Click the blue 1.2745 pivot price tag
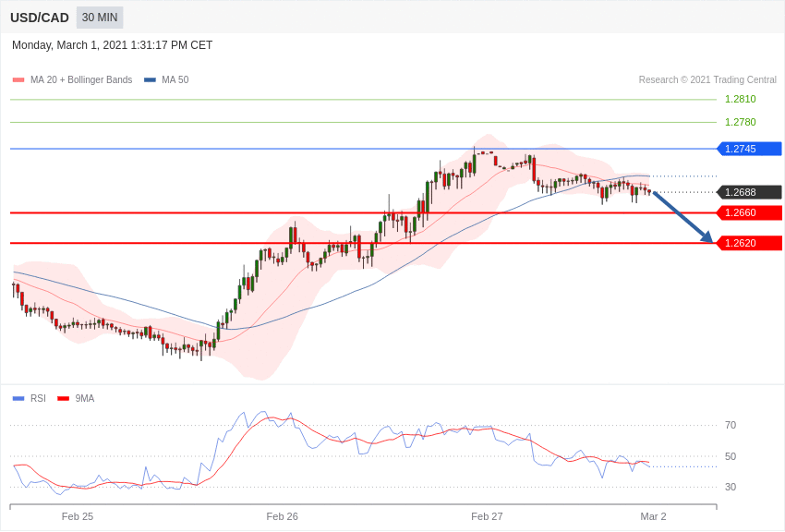Screen dimensions: 785x532 [x=749, y=149]
